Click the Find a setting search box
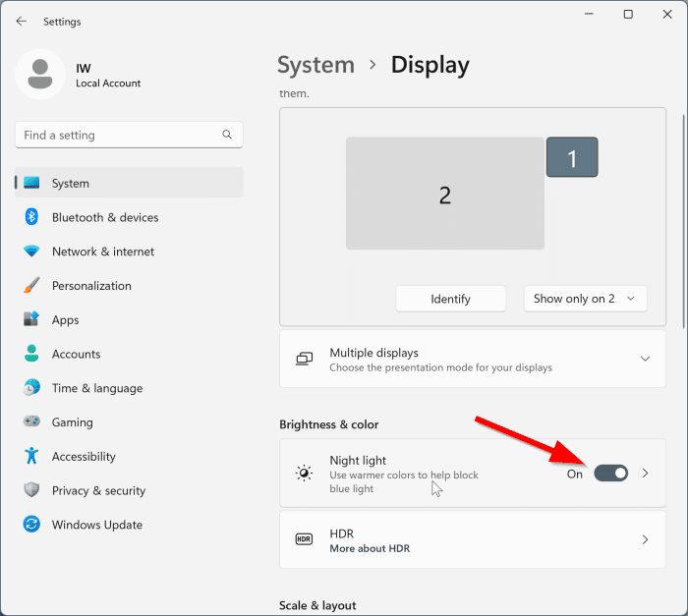688x616 pixels. click(129, 135)
